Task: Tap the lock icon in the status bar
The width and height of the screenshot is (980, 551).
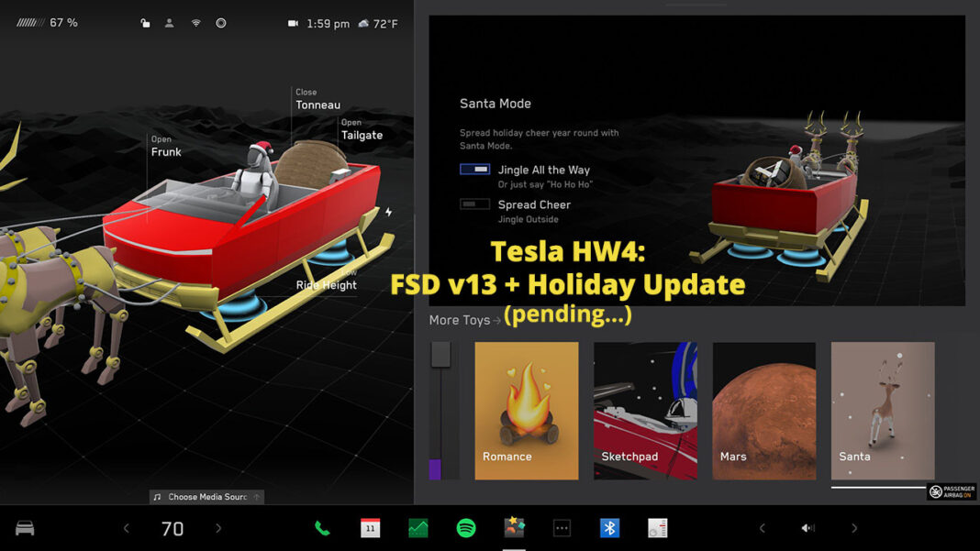Action: (144, 22)
